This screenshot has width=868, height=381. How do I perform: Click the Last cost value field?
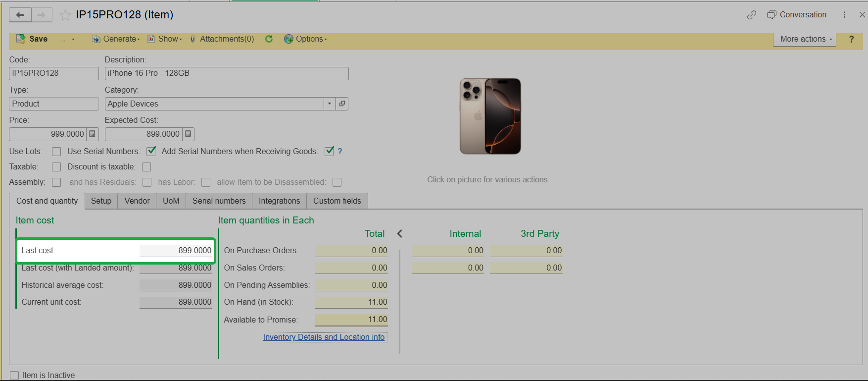[176, 251]
